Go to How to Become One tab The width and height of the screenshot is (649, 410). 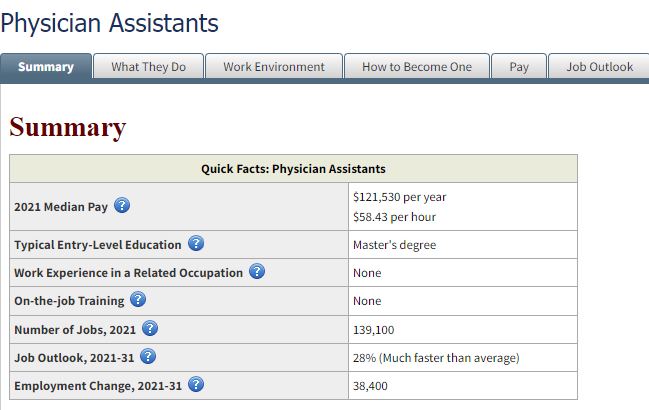point(417,66)
